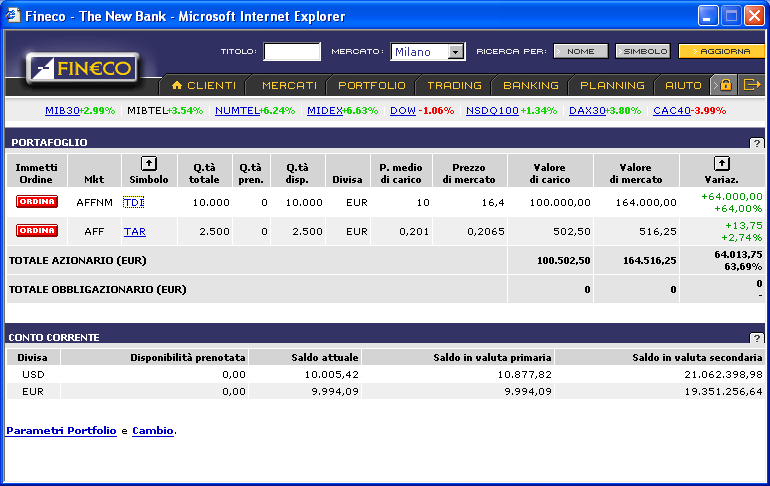Click the MIB30 index link
The height and width of the screenshot is (486, 770).
62,110
